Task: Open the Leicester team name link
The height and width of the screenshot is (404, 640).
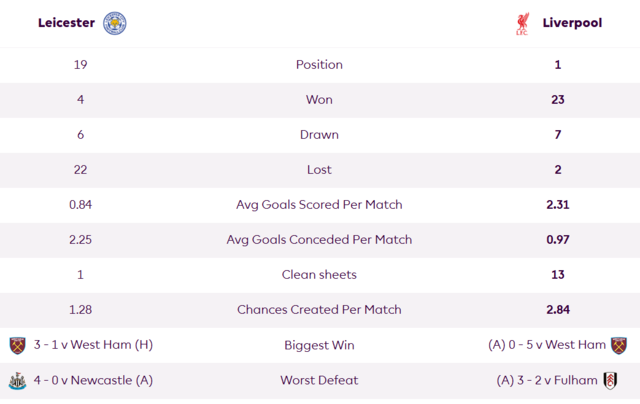Action: (x=67, y=23)
